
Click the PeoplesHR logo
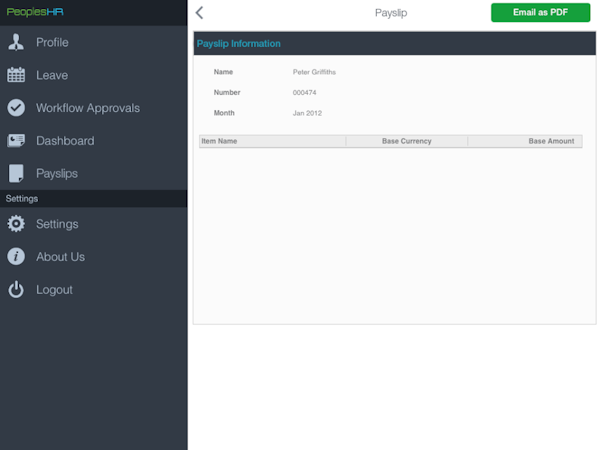[35, 12]
